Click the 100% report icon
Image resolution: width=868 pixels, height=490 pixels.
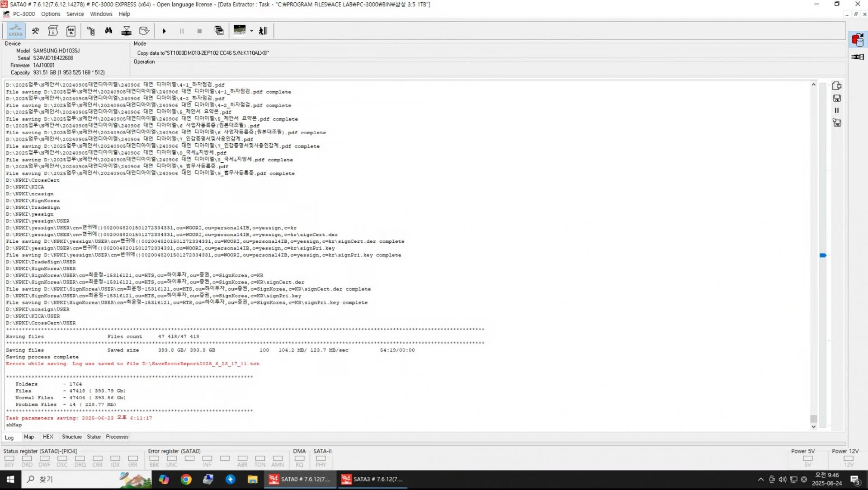click(71, 31)
